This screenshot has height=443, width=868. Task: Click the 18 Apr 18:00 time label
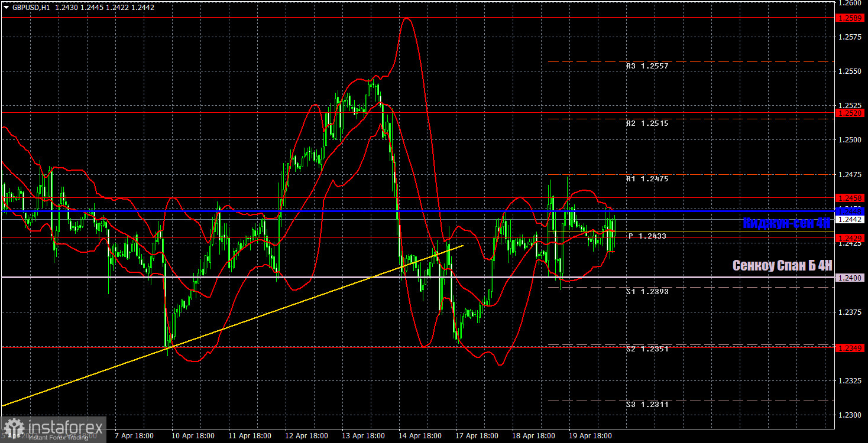click(x=535, y=436)
